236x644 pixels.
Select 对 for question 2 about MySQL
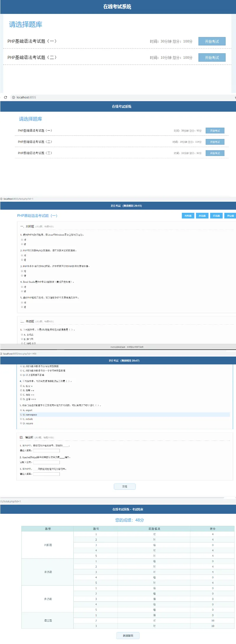pos(22,255)
